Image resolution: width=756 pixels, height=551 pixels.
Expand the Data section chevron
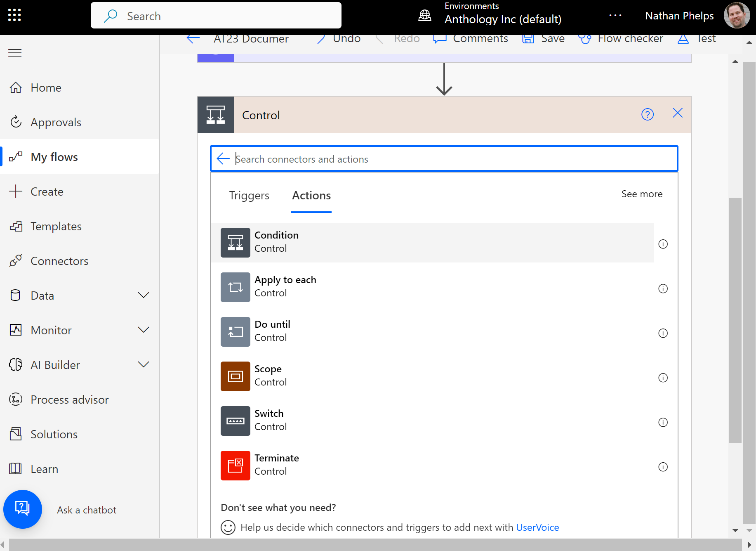pos(143,295)
